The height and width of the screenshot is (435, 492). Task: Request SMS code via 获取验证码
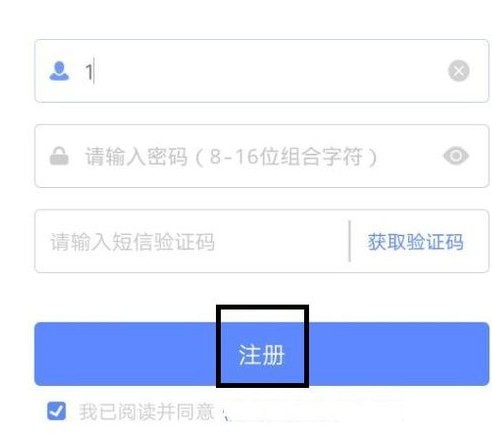(x=416, y=242)
